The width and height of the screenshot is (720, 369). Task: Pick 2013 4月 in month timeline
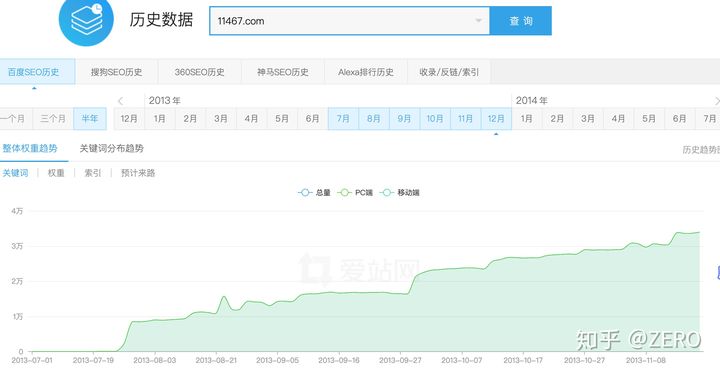[x=251, y=119]
